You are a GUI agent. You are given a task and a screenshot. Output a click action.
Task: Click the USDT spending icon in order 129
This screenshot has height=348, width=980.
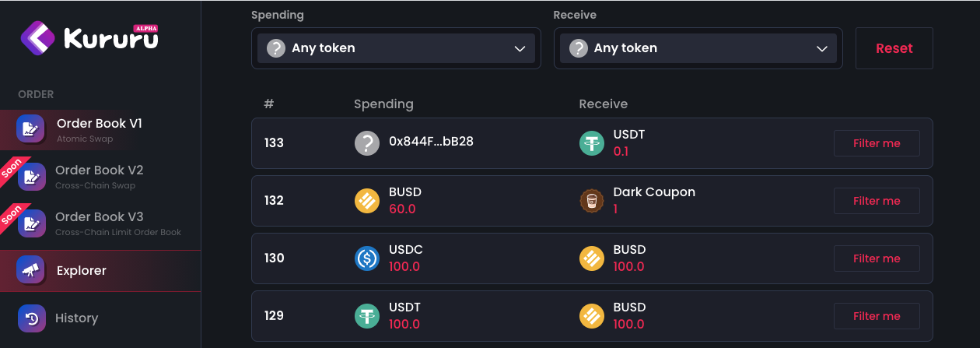[x=367, y=316]
